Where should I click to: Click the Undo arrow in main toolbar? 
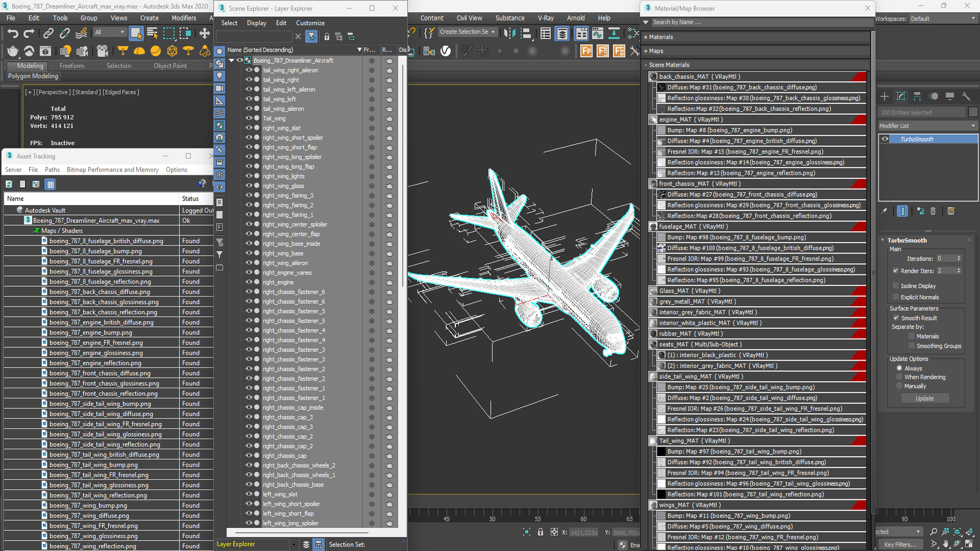tap(13, 34)
